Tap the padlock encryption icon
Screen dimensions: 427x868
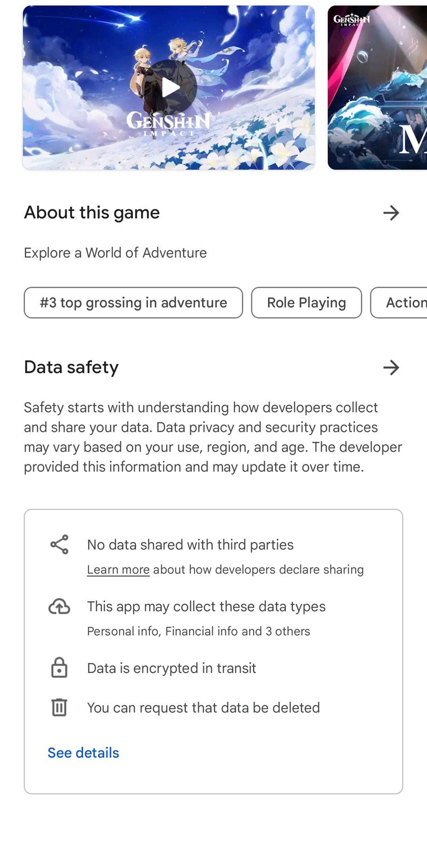click(x=59, y=667)
